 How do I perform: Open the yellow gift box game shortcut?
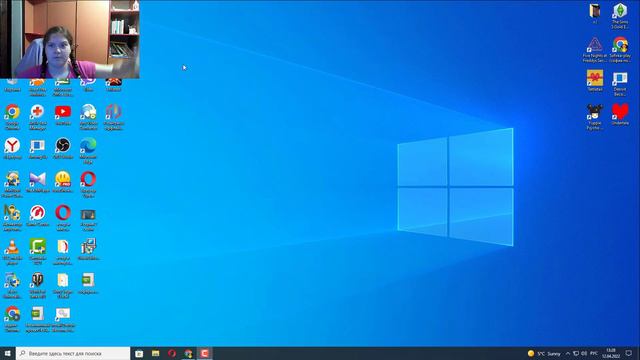[x=595, y=81]
